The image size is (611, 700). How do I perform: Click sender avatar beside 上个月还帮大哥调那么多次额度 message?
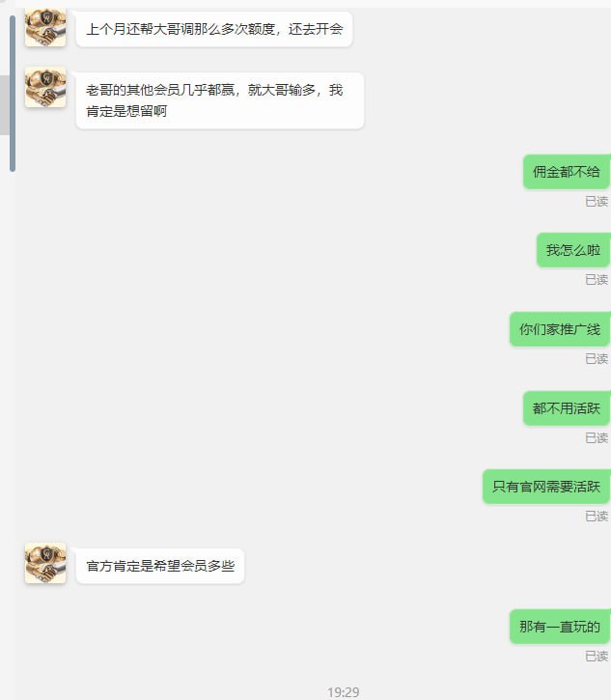pos(45,27)
